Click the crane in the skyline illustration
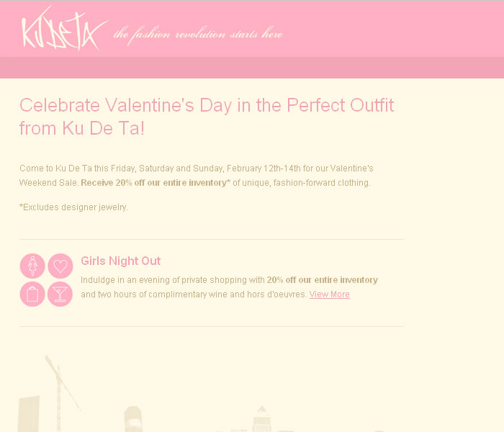The width and height of the screenshot is (504, 432). (60, 390)
